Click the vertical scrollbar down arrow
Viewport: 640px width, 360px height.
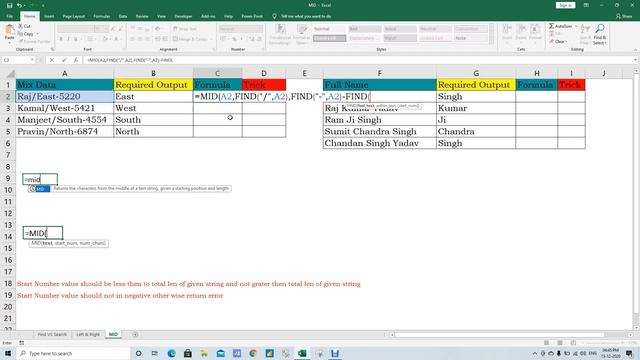(x=636, y=327)
